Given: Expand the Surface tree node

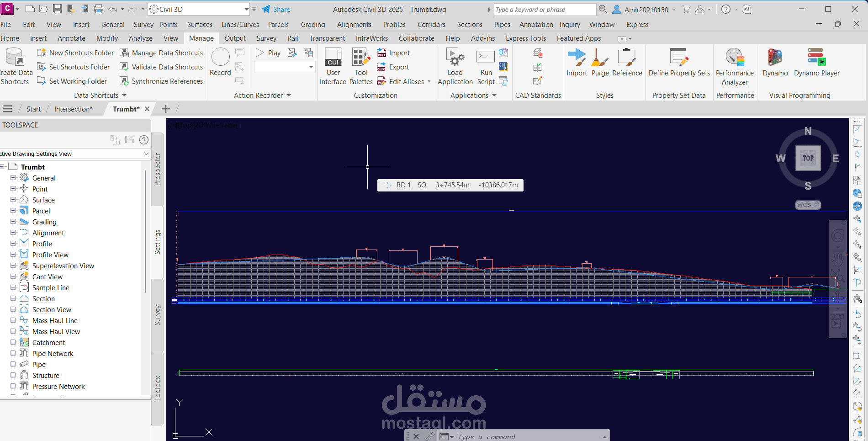Looking at the screenshot, I should pos(13,200).
